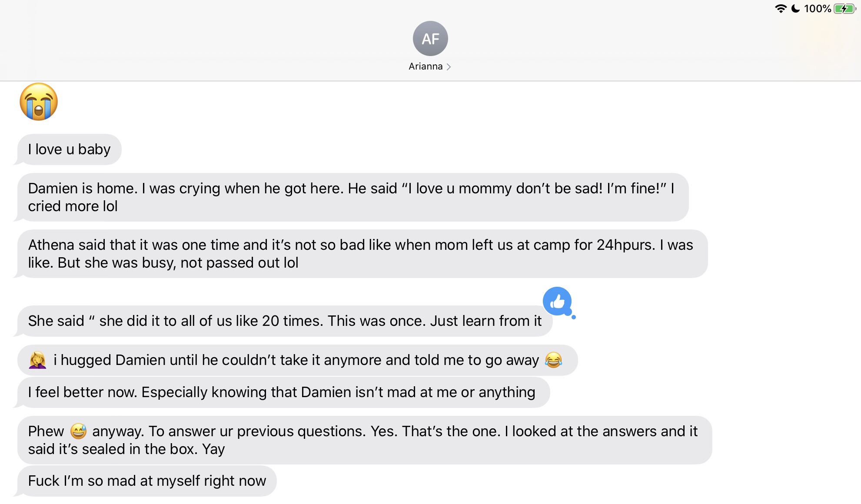
Task: Tap the "Fuck I'm so mad" message bubble
Action: pyautogui.click(x=147, y=481)
